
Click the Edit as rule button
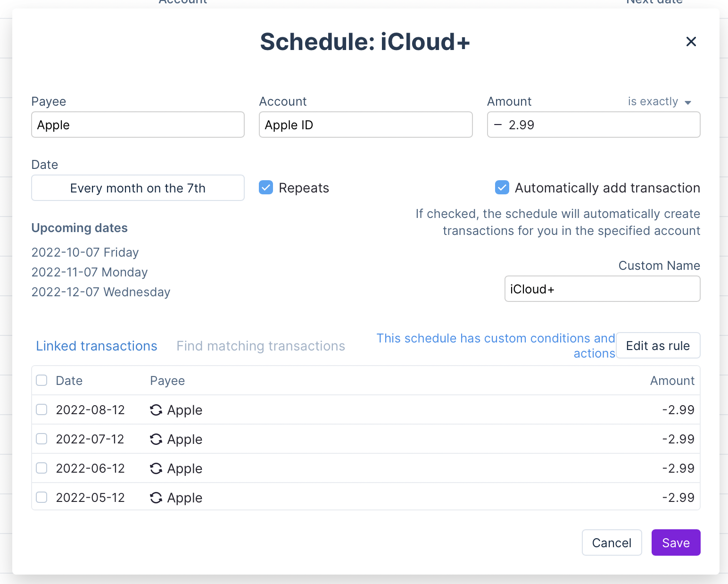tap(658, 345)
